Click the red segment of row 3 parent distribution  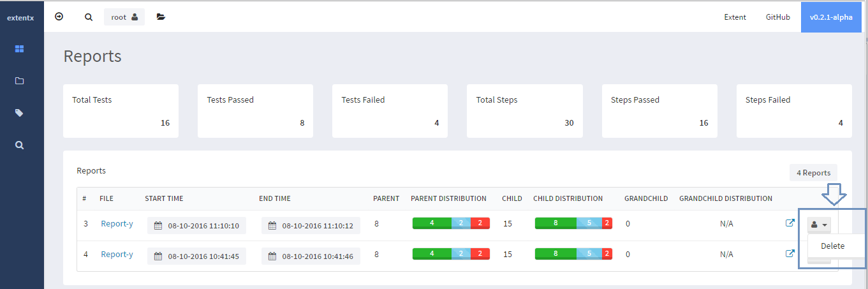pyautogui.click(x=480, y=223)
